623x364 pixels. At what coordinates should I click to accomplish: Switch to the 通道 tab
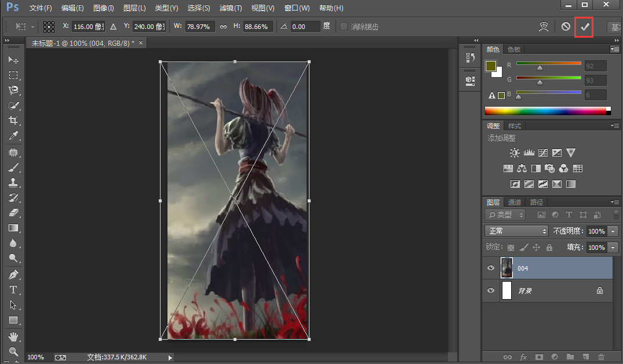click(515, 202)
